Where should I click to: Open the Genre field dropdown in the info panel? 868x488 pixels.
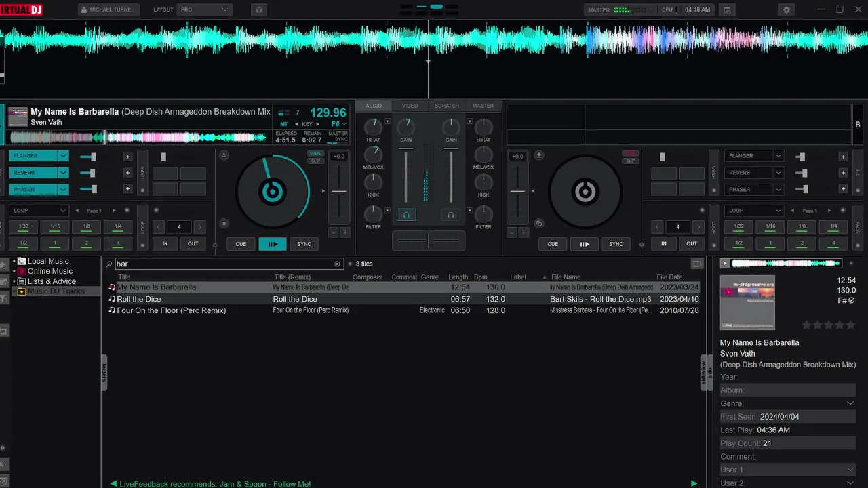[x=850, y=403]
